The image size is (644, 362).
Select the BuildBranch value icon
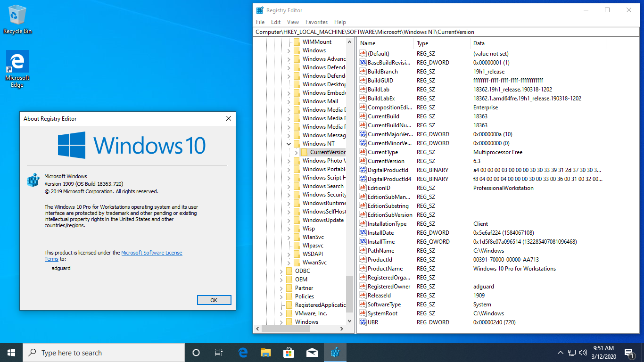pos(363,71)
